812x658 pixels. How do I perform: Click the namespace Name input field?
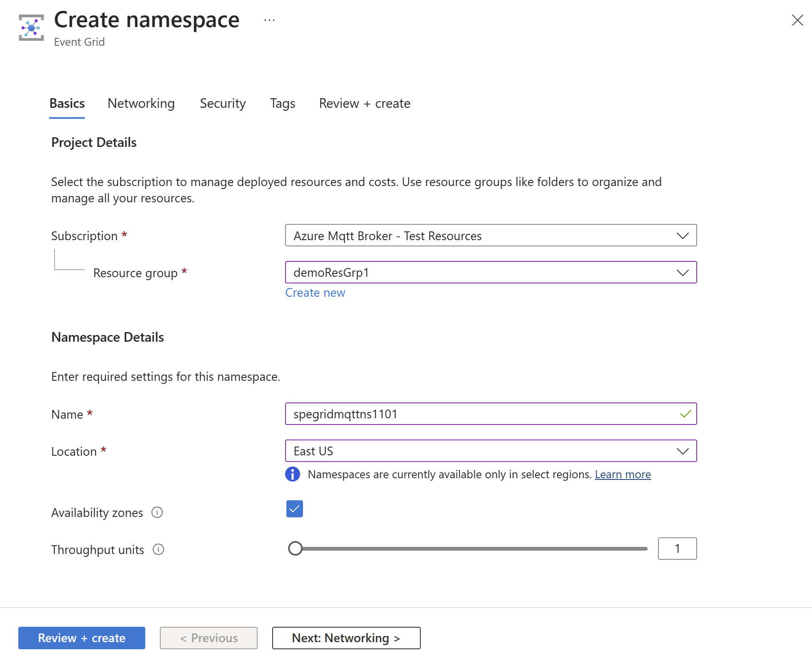[x=490, y=413]
